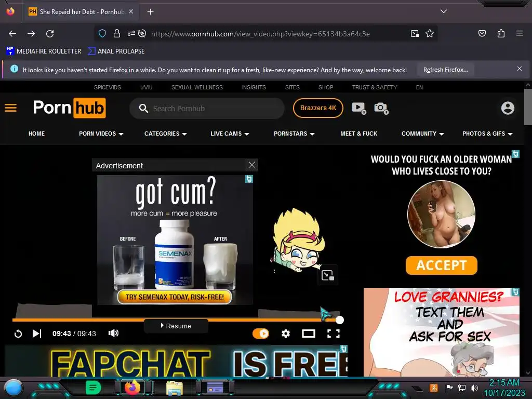Image resolution: width=532 pixels, height=399 pixels.
Task: Open the Sites menu in top bar
Action: (292, 87)
